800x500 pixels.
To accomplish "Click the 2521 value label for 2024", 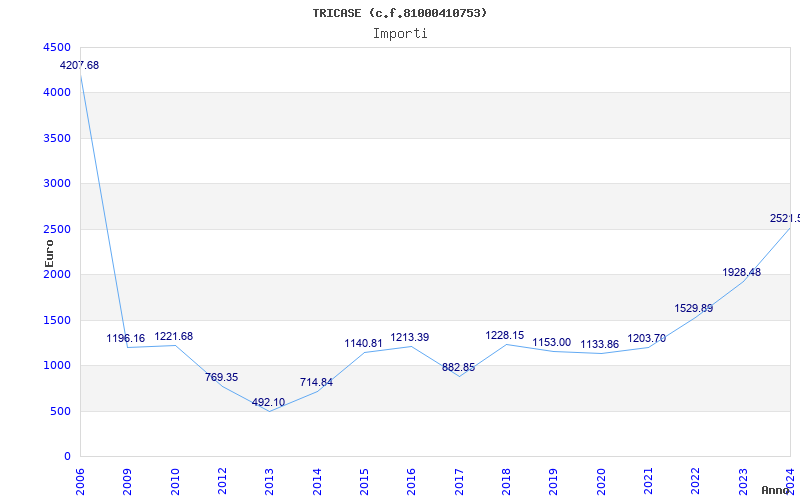I will click(x=785, y=218).
